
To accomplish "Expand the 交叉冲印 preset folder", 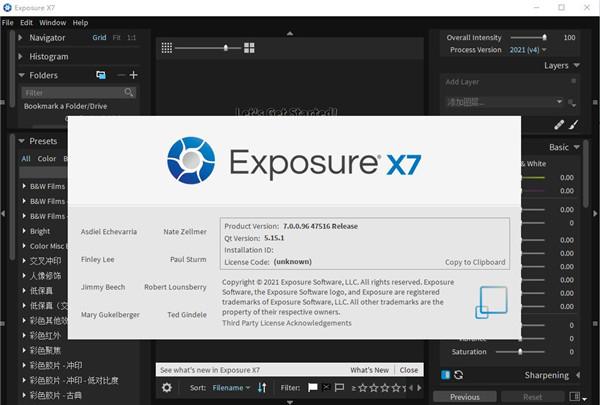I will [24, 261].
